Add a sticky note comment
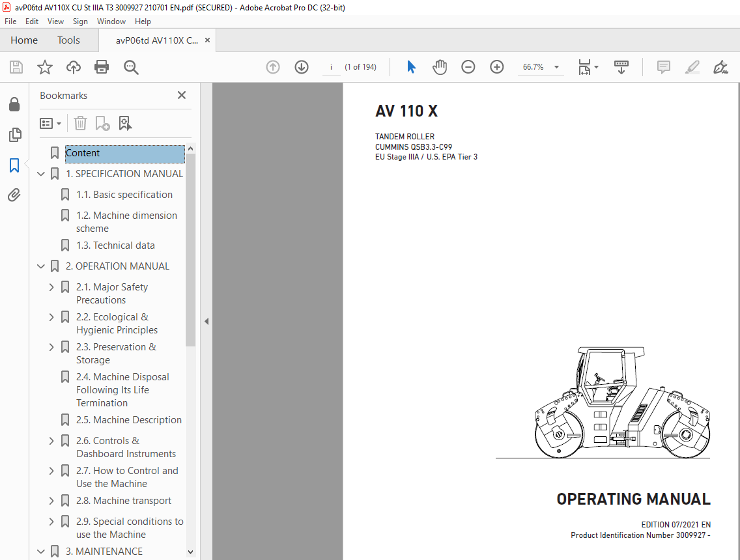Viewport: 740px width, 560px height. click(664, 67)
